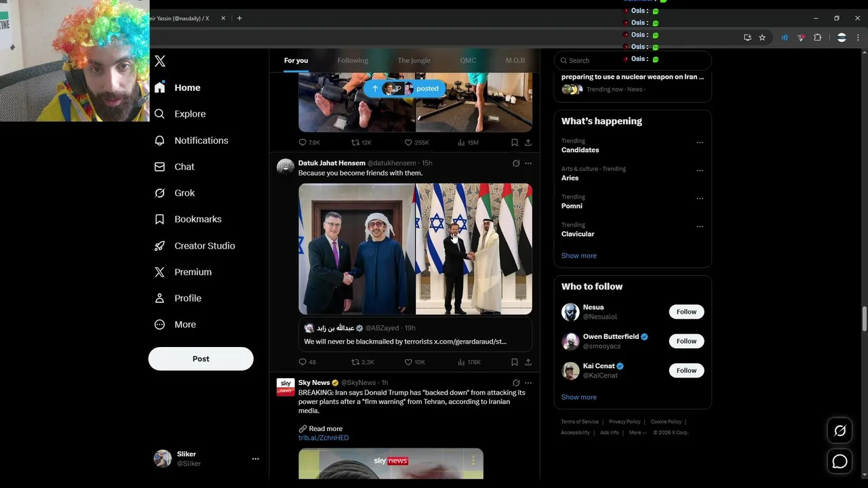The width and height of the screenshot is (868, 488).
Task: Repost the post with 12K reposts
Action: coord(361,142)
